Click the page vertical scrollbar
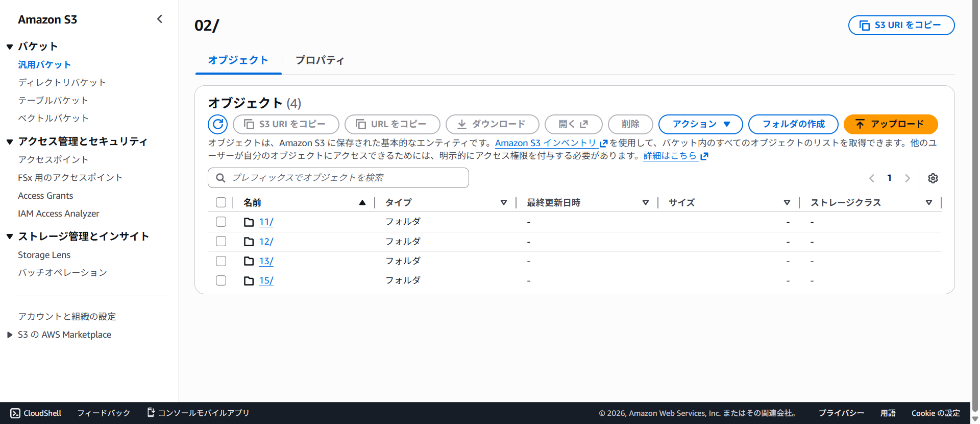 point(975,204)
